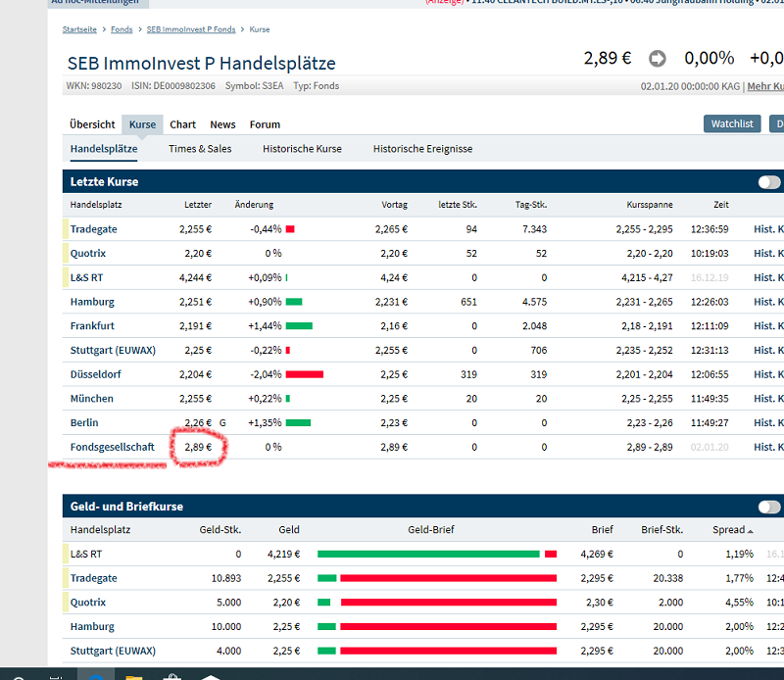Select Berlin's +1,35% change value
784x680 pixels.
pyautogui.click(x=265, y=423)
